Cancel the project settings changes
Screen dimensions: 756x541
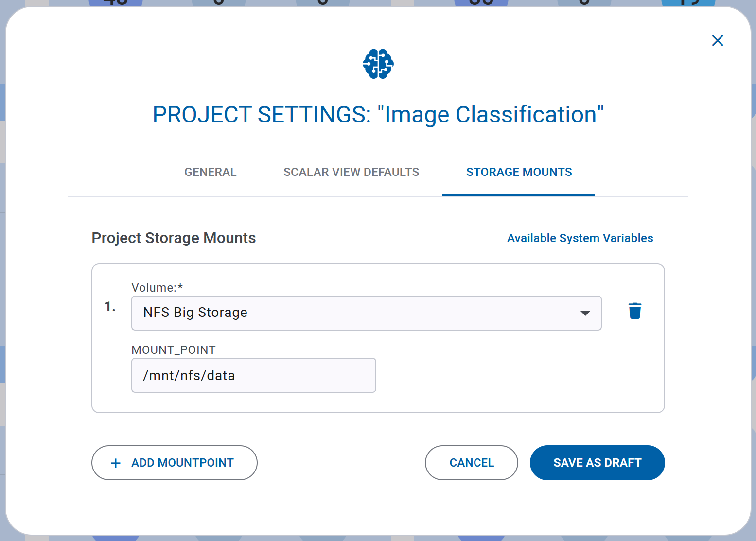pyautogui.click(x=472, y=463)
